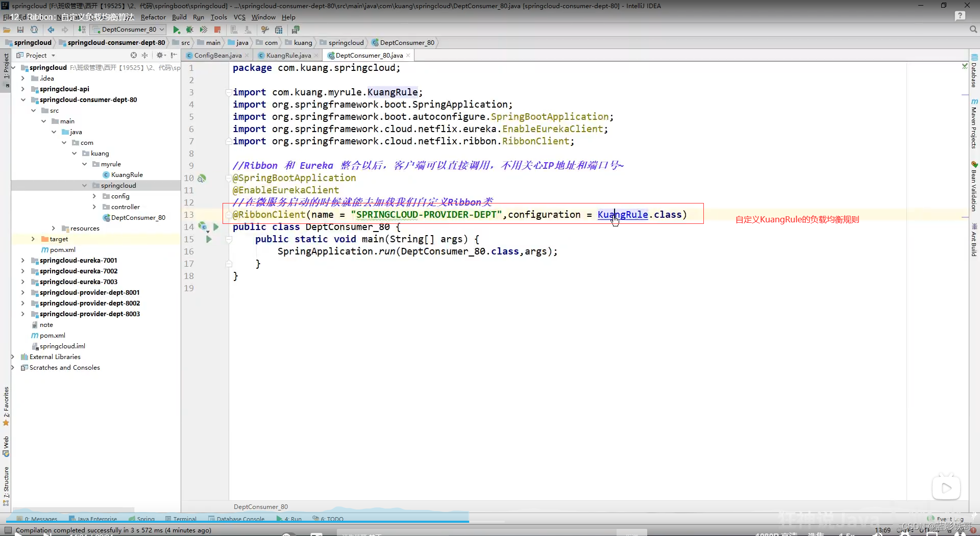Open the Tools menu

click(x=218, y=17)
